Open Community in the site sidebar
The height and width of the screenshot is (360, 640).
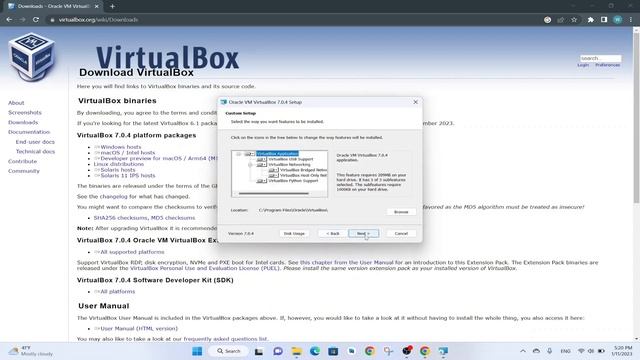24,171
